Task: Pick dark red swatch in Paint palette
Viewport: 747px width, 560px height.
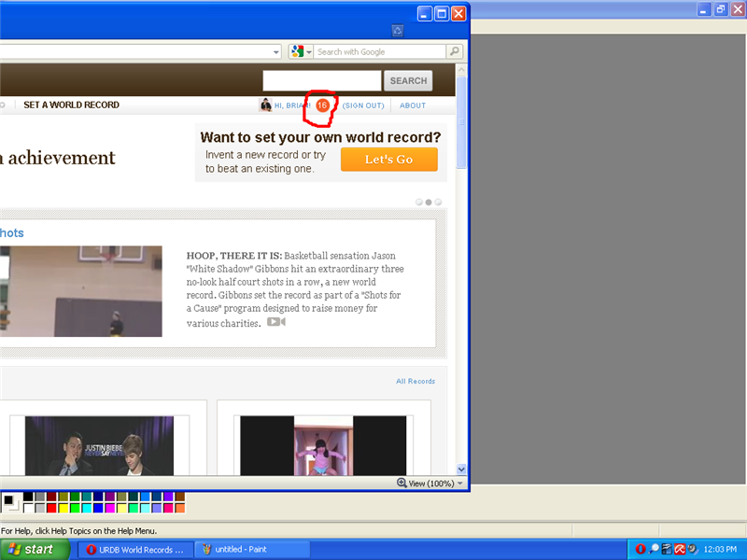Action: pyautogui.click(x=51, y=497)
